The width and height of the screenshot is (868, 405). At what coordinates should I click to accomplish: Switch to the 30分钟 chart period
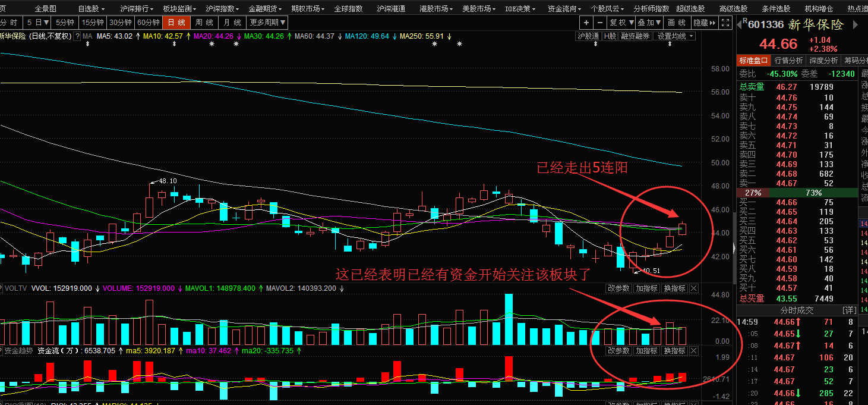click(121, 23)
